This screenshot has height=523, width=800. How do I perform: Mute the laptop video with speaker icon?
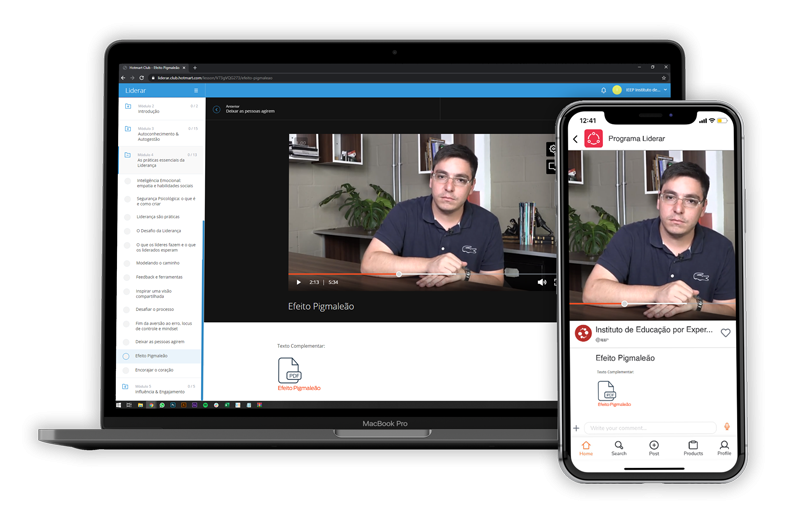542,282
